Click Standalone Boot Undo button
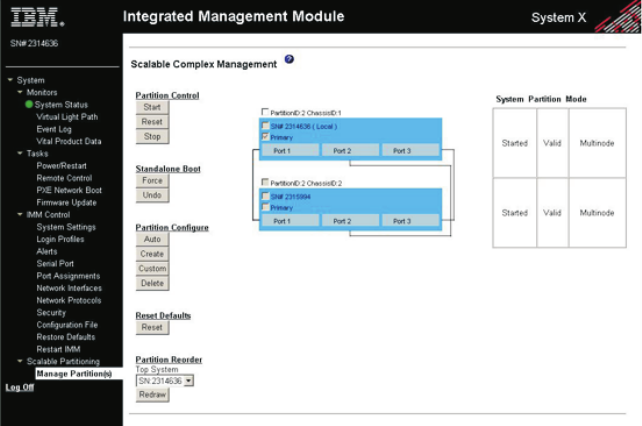 pyautogui.click(x=152, y=195)
